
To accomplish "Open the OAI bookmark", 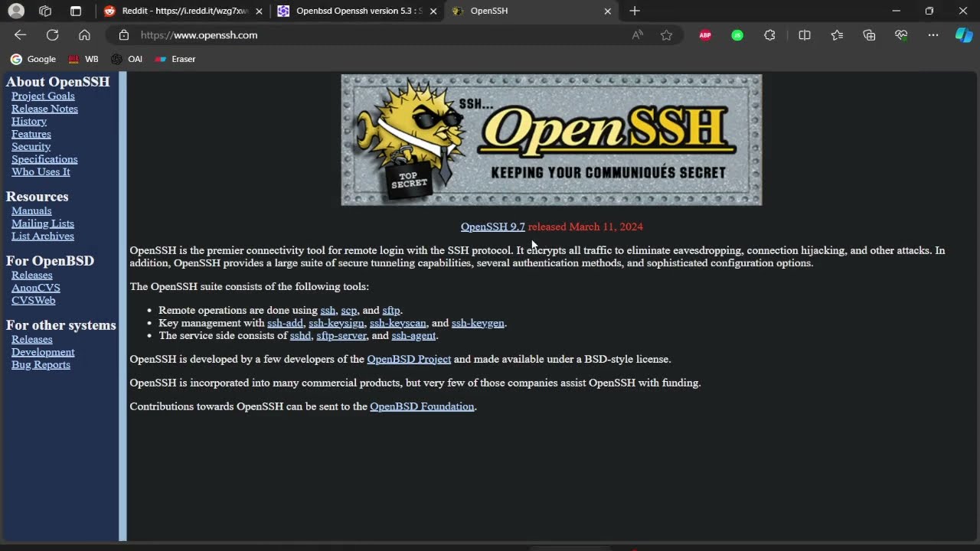I will click(x=126, y=59).
